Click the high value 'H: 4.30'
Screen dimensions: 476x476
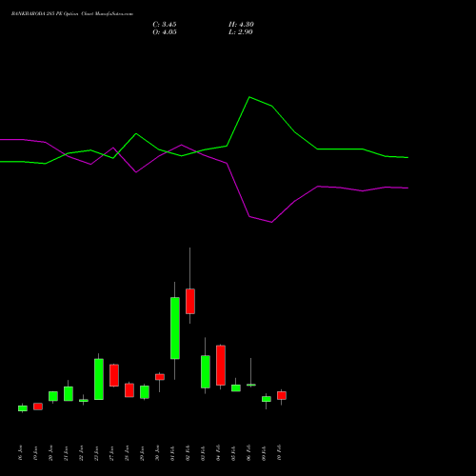(241, 25)
